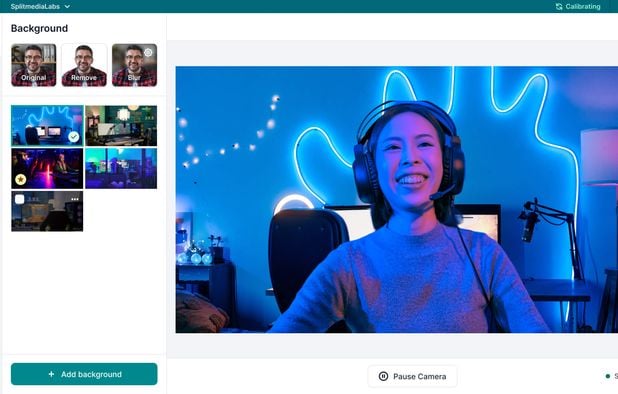
Task: Choose the purple city skyline background
Action: [121, 168]
